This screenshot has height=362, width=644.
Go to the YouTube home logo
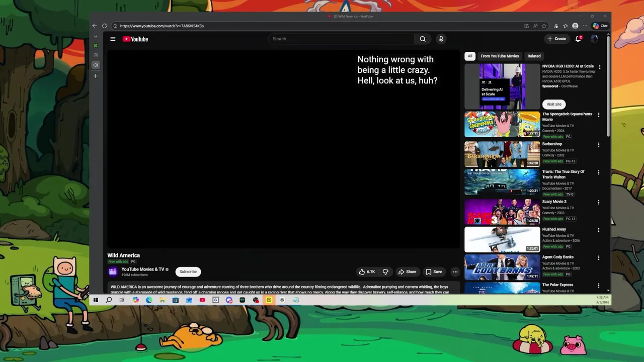pyautogui.click(x=135, y=39)
